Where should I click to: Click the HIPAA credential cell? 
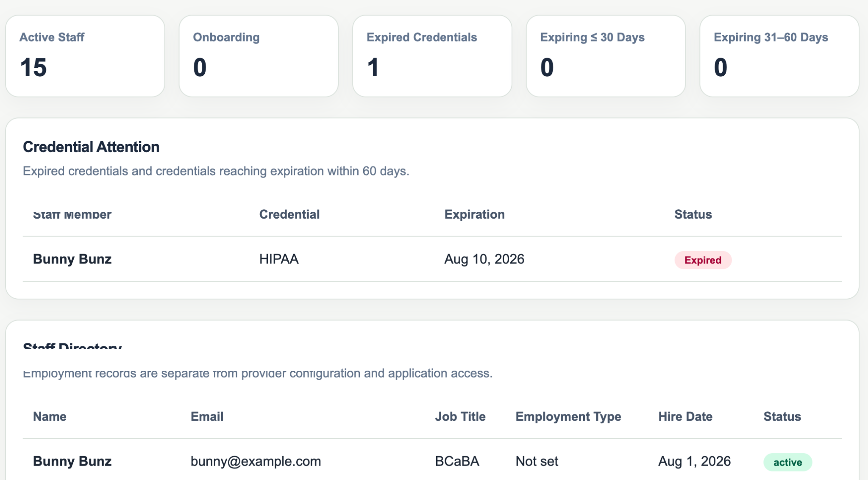pos(279,259)
